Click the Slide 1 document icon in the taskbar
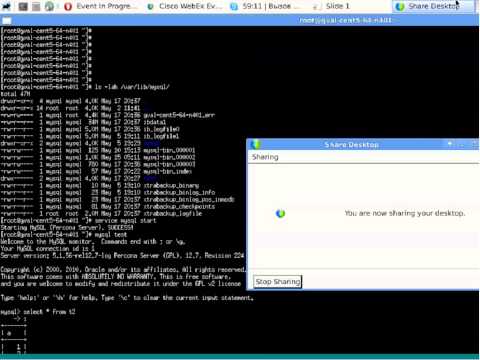Screen dimensions: 480x360 pyautogui.click(x=317, y=6)
